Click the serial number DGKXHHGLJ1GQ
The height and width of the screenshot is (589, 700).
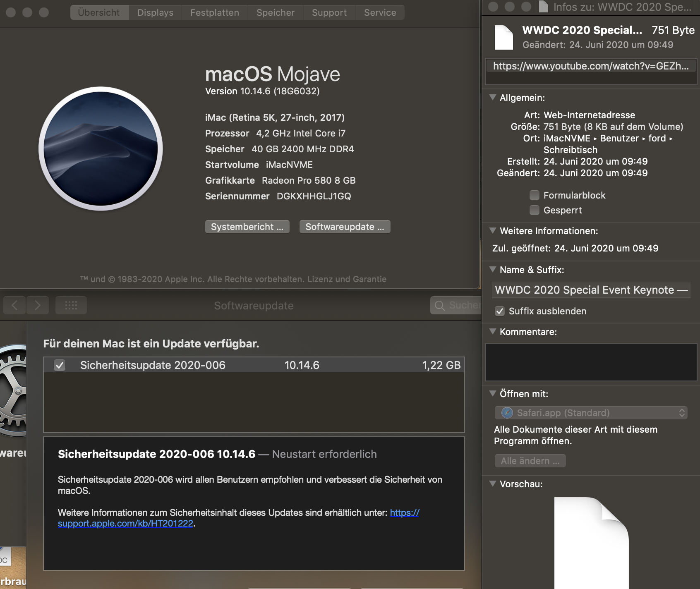pos(314,196)
